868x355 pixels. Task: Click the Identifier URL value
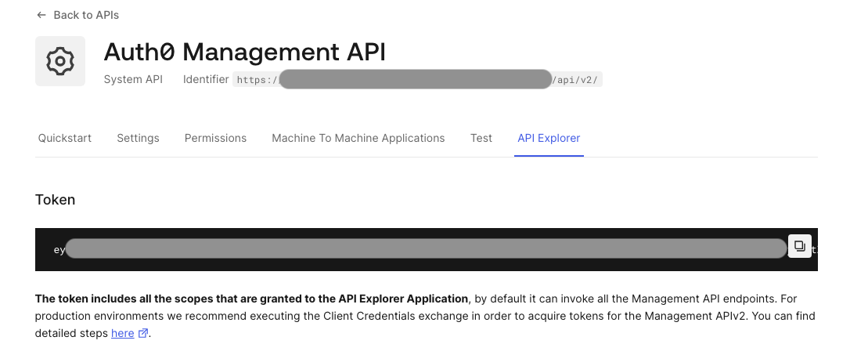(417, 79)
